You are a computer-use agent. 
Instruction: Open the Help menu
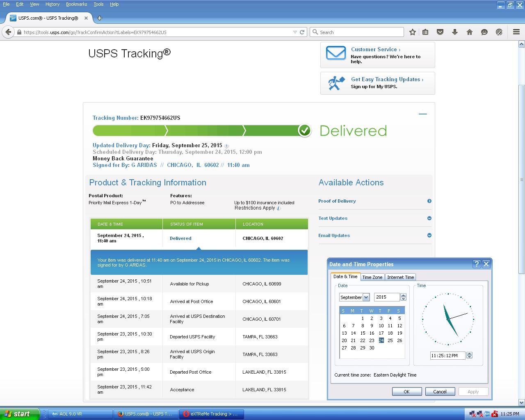[x=114, y=4]
